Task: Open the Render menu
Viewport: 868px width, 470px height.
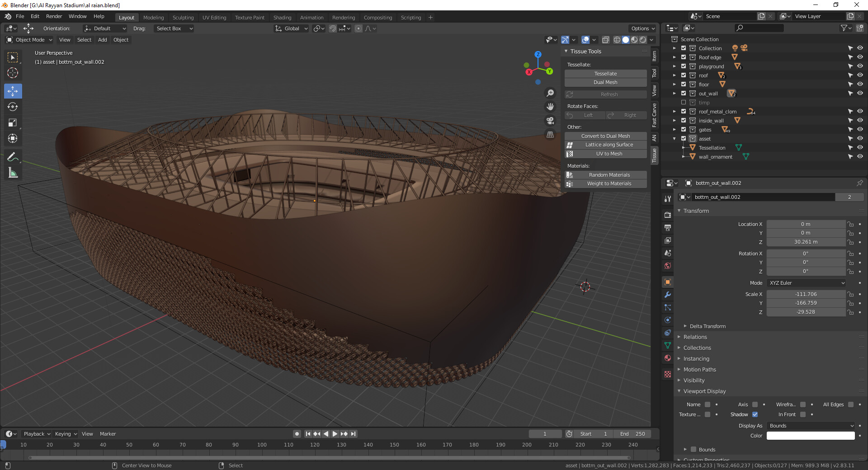Action: click(54, 16)
